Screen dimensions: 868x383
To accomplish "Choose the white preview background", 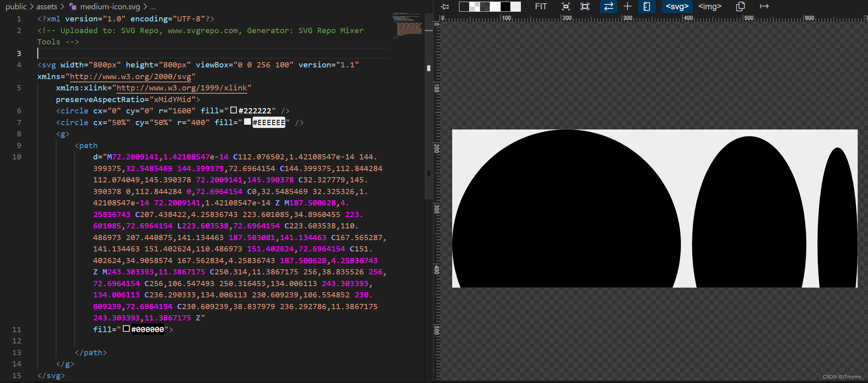I will 495,6.
